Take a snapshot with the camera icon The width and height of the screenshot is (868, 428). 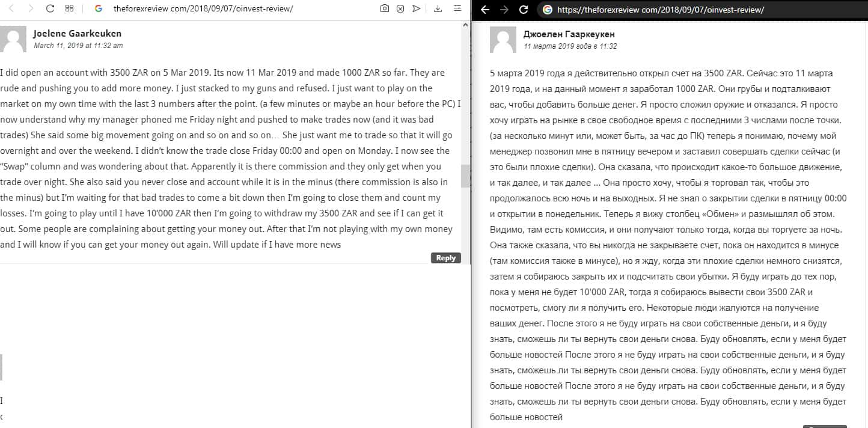[385, 9]
